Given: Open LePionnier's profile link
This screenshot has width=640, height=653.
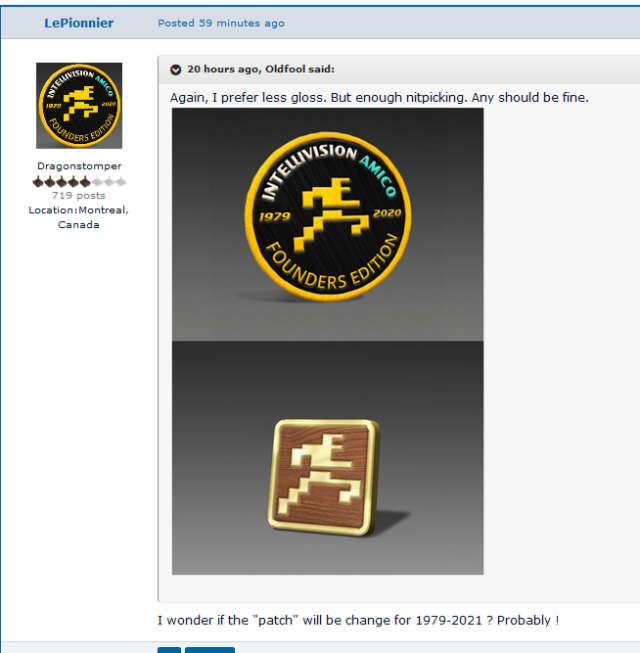Looking at the screenshot, I should click(x=79, y=23).
